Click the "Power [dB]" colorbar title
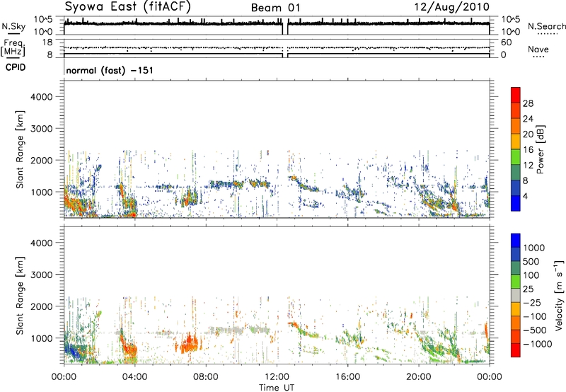 pyautogui.click(x=540, y=149)
